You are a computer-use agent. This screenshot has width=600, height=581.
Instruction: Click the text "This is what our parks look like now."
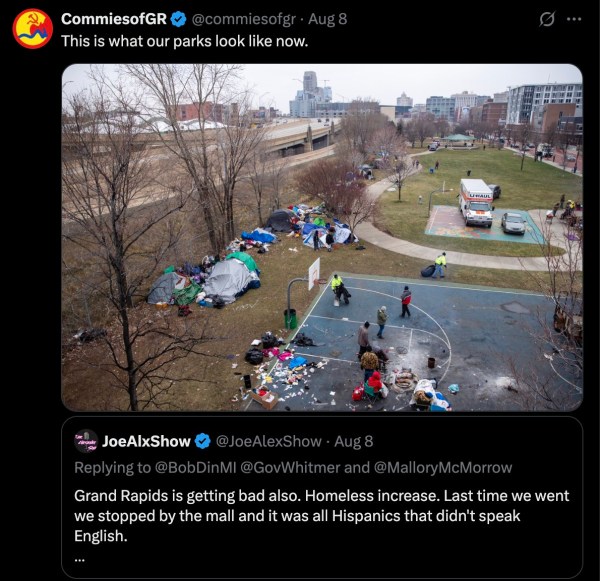(x=184, y=41)
